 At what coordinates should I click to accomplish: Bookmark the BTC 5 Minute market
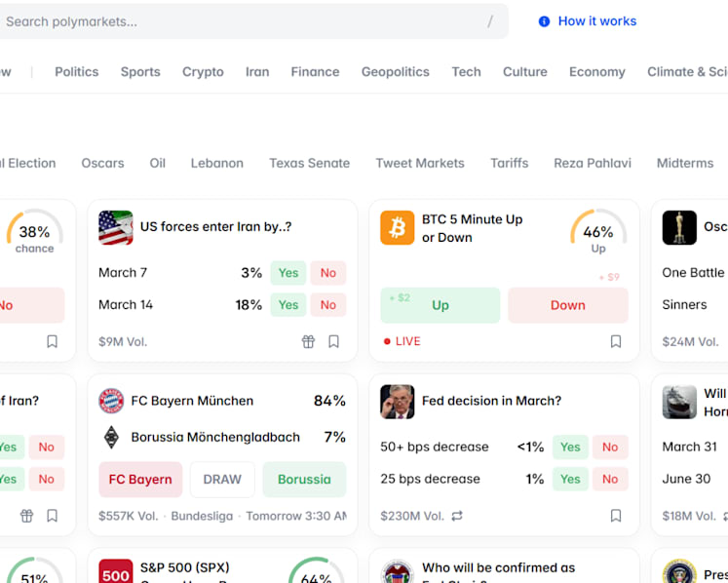[616, 341]
